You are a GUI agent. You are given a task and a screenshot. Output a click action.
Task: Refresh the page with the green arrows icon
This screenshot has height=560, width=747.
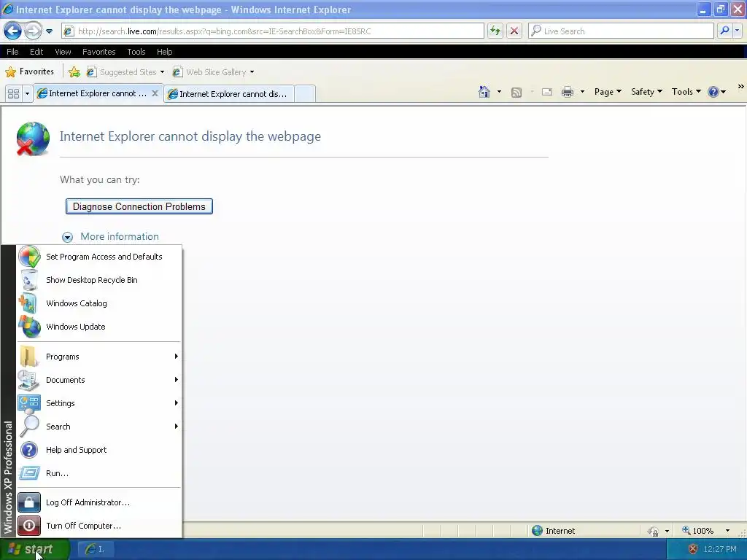495,31
